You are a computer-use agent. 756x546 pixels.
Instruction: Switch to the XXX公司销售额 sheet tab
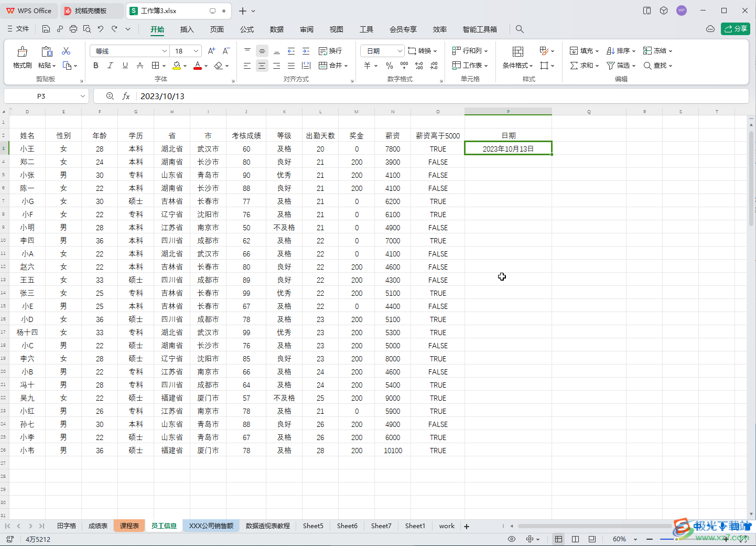tap(211, 526)
